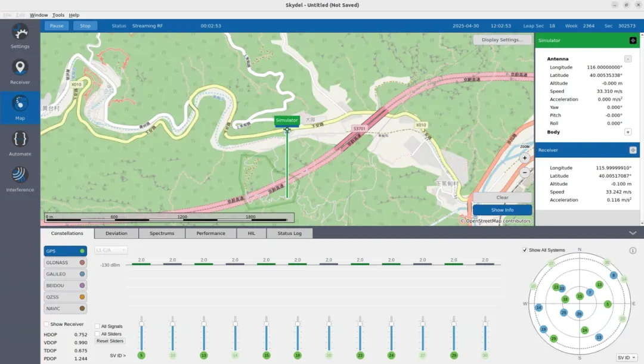Tick the All Sliders checkbox
This screenshot has width=644, height=364.
[97, 334]
